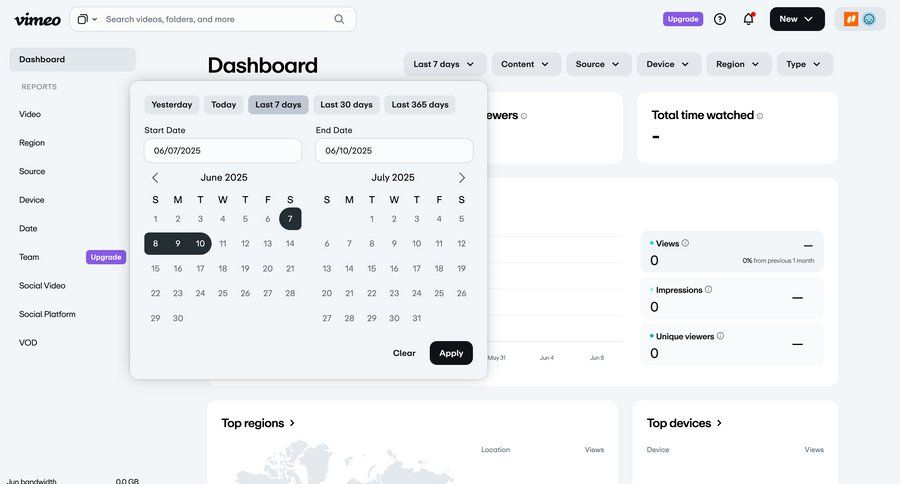Viewport: 900px width, 484px height.
Task: Click the orange workspace avatar icon
Action: [851, 19]
